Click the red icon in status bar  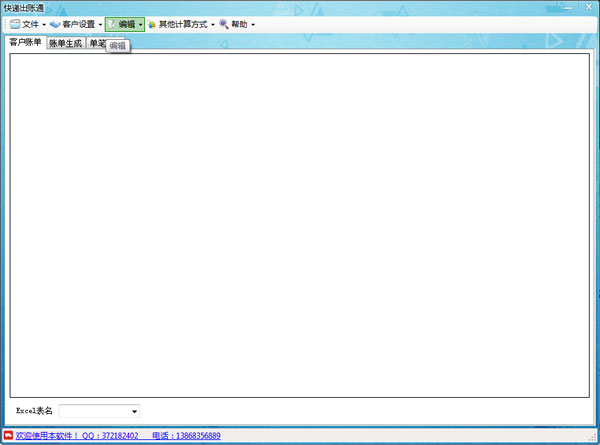[x=8, y=436]
